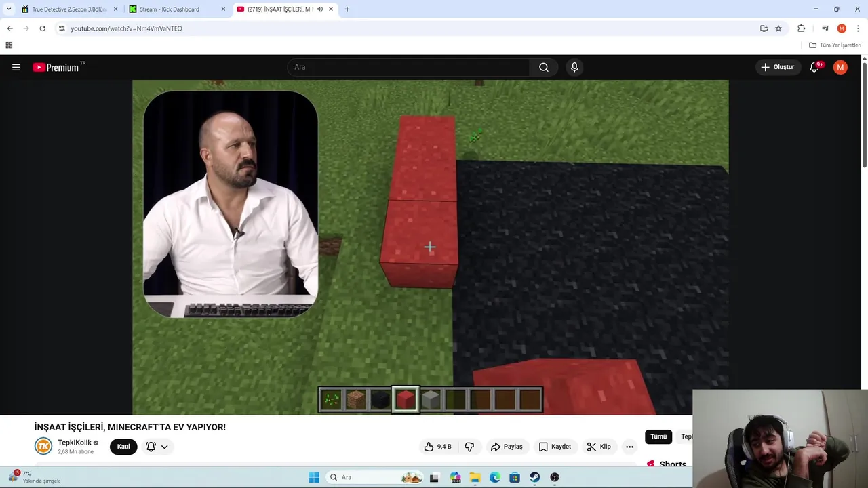Open more actions three-dot menu
This screenshot has width=868, height=488.
coord(629,447)
